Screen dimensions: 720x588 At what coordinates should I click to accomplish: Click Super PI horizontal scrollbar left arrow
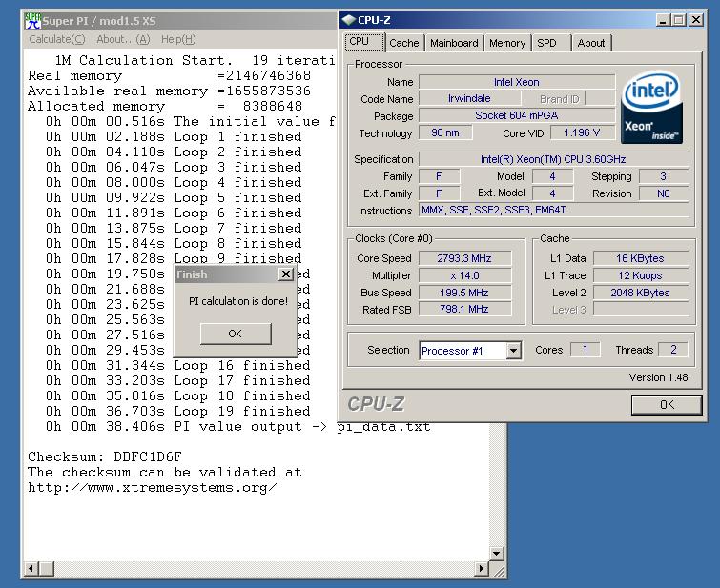(x=31, y=569)
